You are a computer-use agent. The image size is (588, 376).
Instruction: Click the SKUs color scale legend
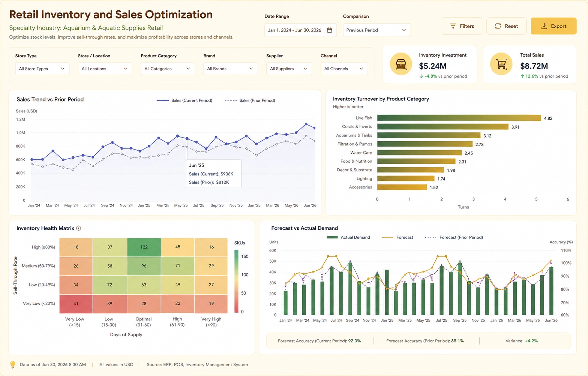(x=236, y=282)
